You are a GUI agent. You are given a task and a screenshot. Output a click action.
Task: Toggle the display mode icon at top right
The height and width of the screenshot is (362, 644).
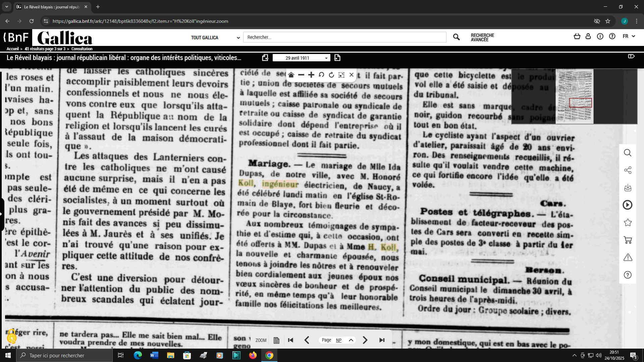coord(631,56)
